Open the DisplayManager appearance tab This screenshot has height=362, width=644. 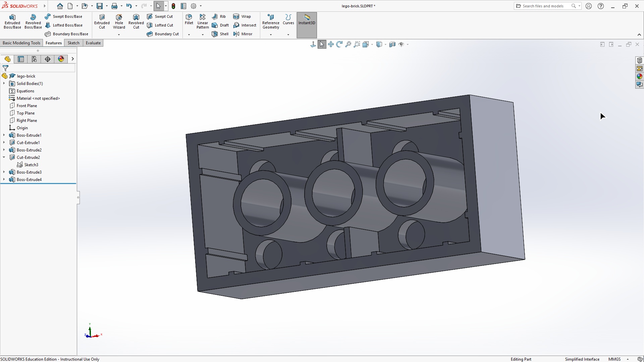(61, 59)
